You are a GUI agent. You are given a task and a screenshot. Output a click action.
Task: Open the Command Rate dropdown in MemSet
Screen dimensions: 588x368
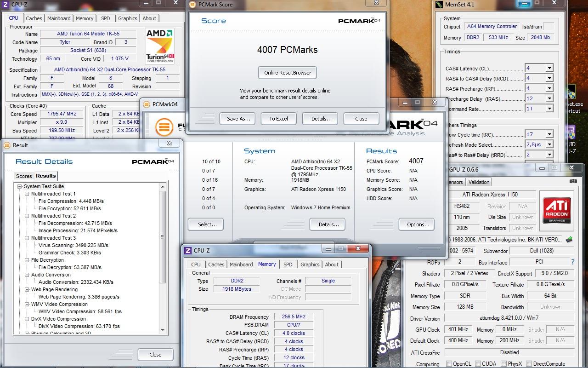[x=549, y=109]
